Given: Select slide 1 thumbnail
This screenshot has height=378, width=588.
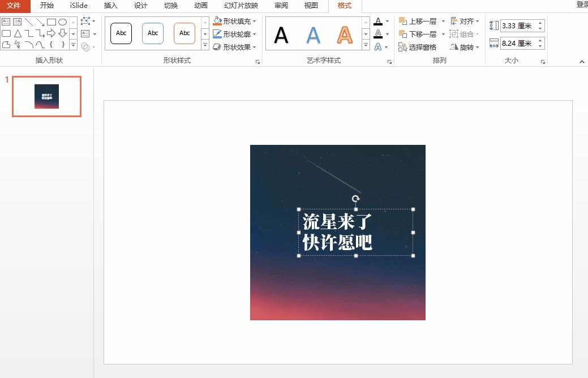Looking at the screenshot, I should [46, 96].
